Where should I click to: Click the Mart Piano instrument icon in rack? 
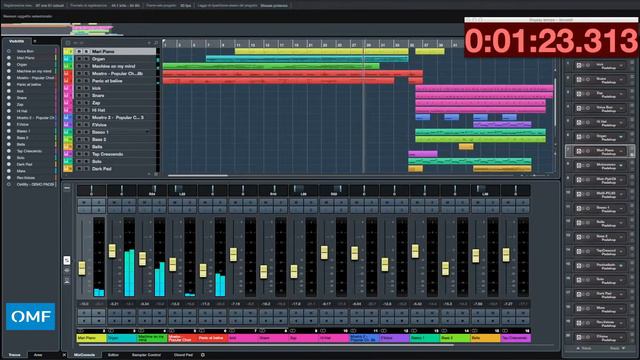(x=579, y=151)
